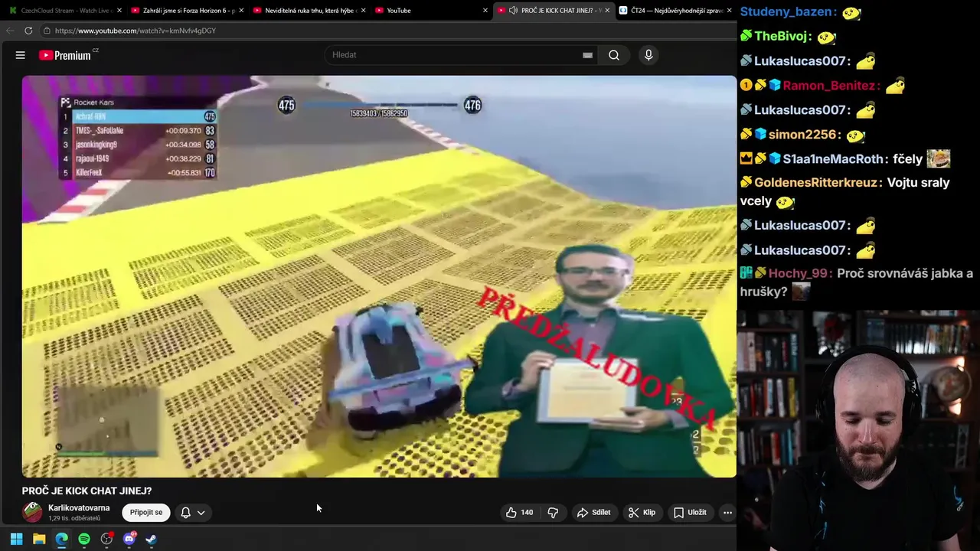Close the CzechCloud Stream tab
Image resolution: width=980 pixels, height=551 pixels.
[119, 11]
